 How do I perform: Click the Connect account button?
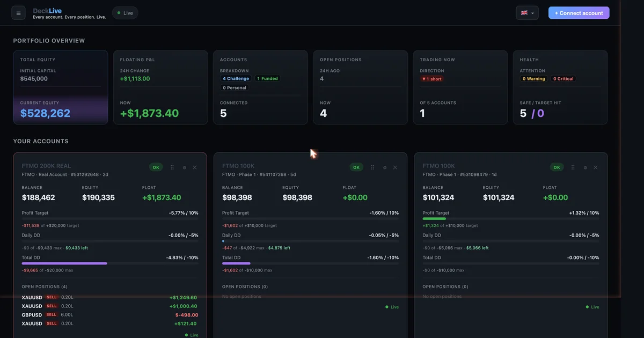579,13
